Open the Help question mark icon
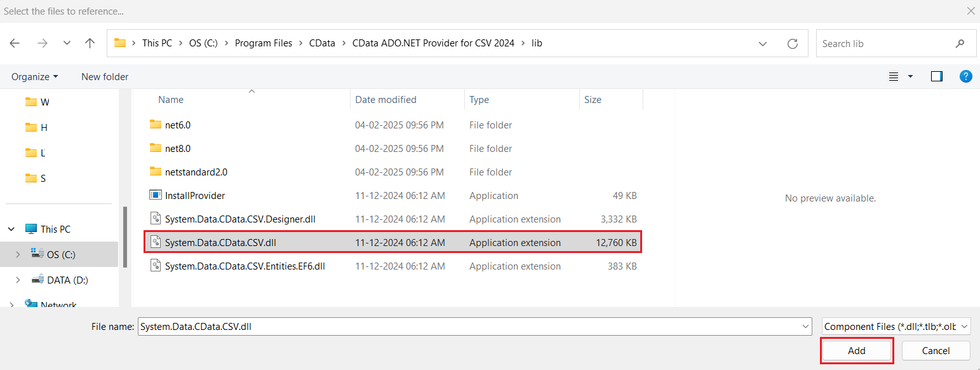980x370 pixels. pyautogui.click(x=965, y=76)
